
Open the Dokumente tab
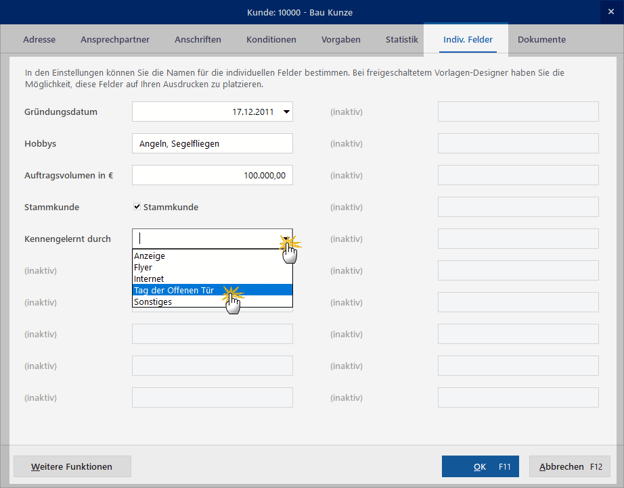[541, 40]
